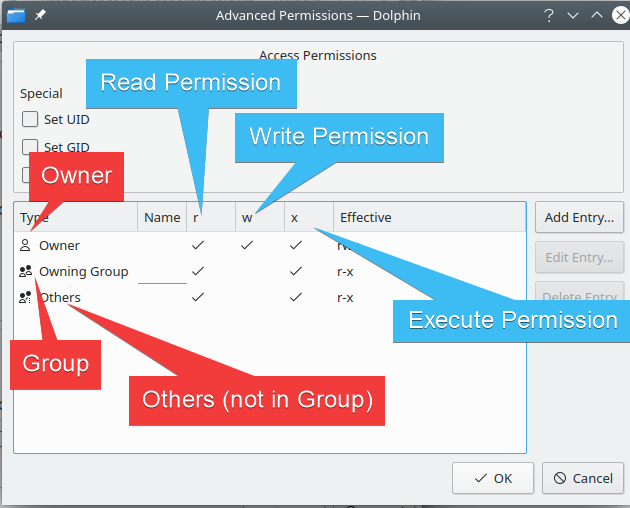Open the question mark help icon
The height and width of the screenshot is (508, 630).
click(x=549, y=16)
